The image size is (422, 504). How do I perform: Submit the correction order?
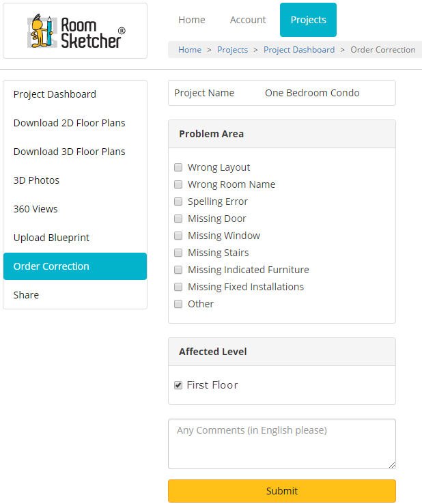click(x=282, y=491)
